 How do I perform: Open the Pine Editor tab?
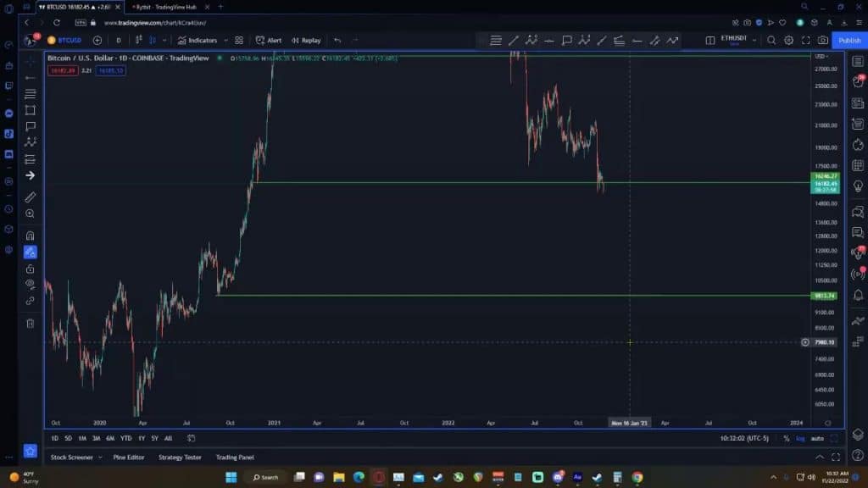(x=129, y=457)
